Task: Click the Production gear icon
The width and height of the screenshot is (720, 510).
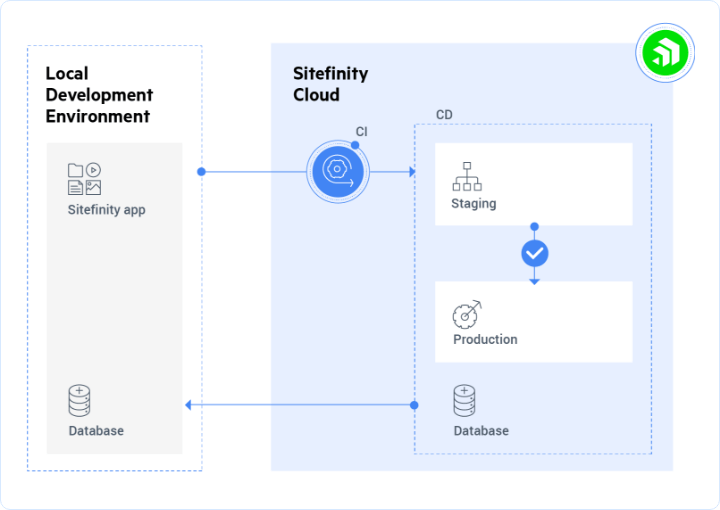Action: coord(467,313)
